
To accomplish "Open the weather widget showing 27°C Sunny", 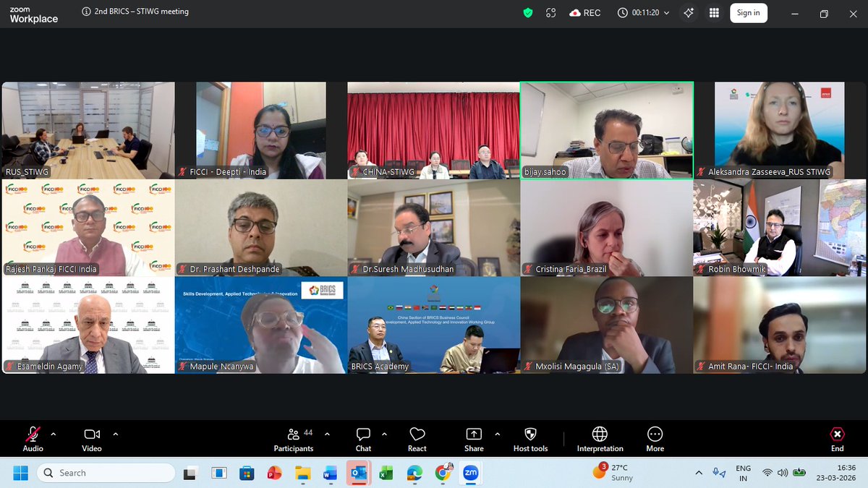I will click(x=611, y=473).
